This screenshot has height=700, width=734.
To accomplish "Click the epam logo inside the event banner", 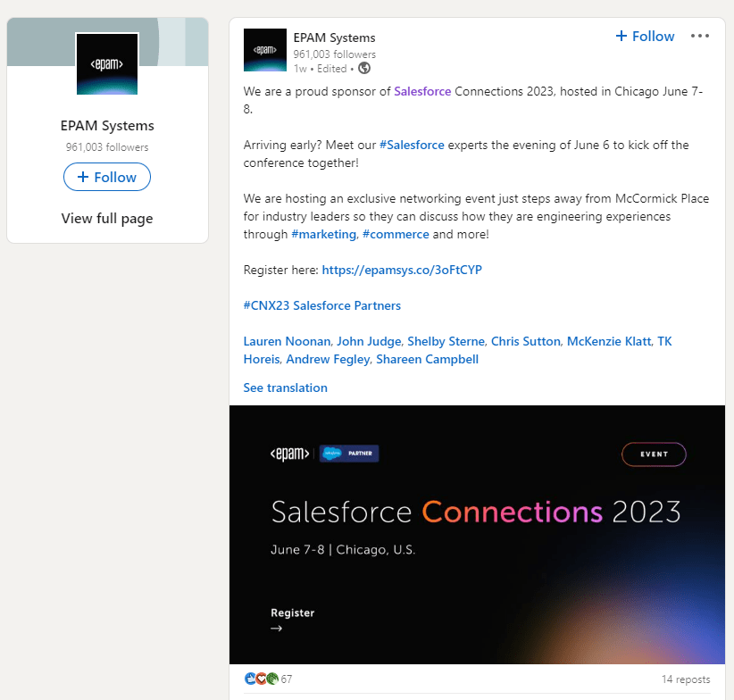I will 290,454.
